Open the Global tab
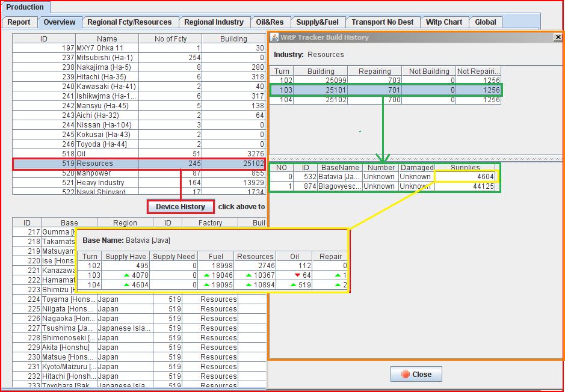Viewport: 565px width, 392px height. tap(486, 22)
